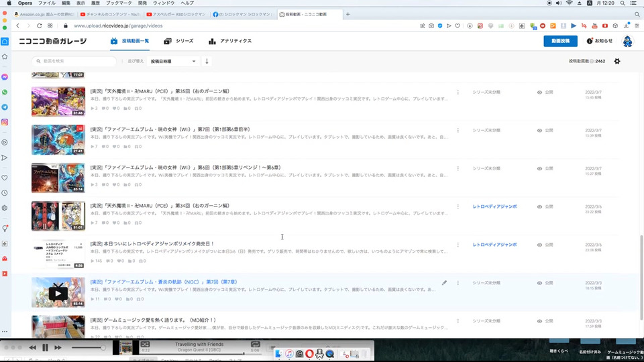The image size is (644, 362).
Task: Open Opera easy setup sliders icon
Action: [x=637, y=26]
